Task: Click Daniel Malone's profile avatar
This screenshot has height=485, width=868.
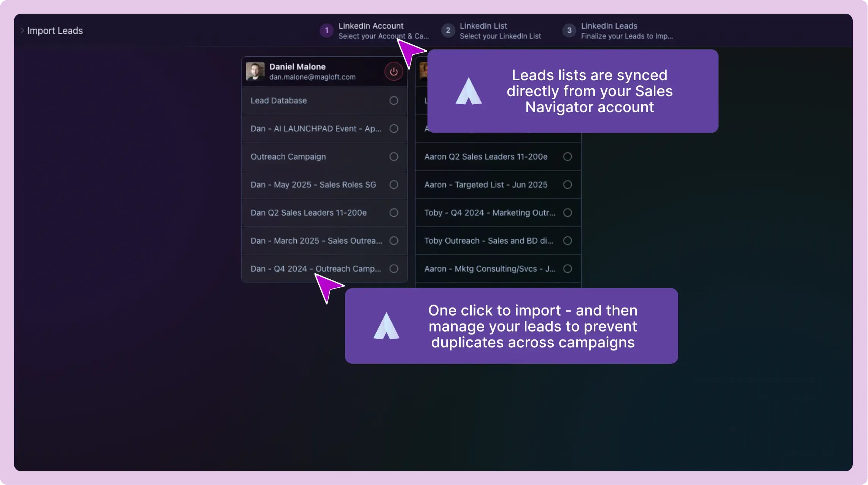Action: point(255,71)
